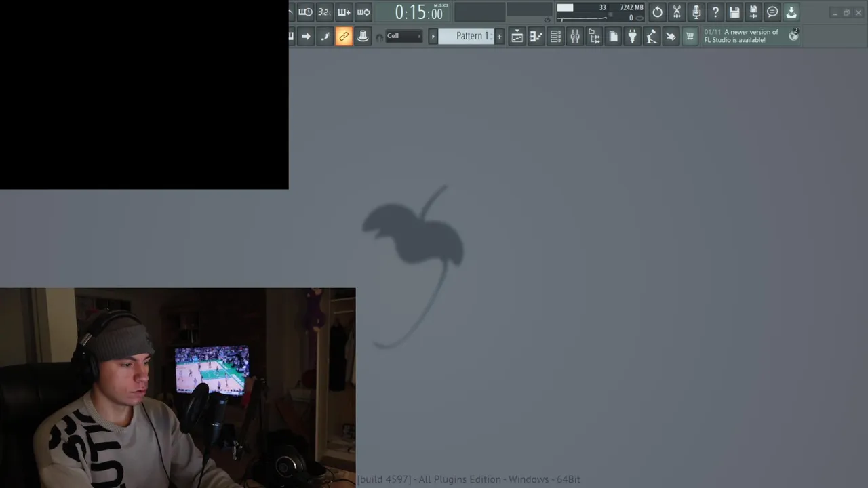The width and height of the screenshot is (868, 488).
Task: Open the shop with the cart icon
Action: tap(690, 37)
